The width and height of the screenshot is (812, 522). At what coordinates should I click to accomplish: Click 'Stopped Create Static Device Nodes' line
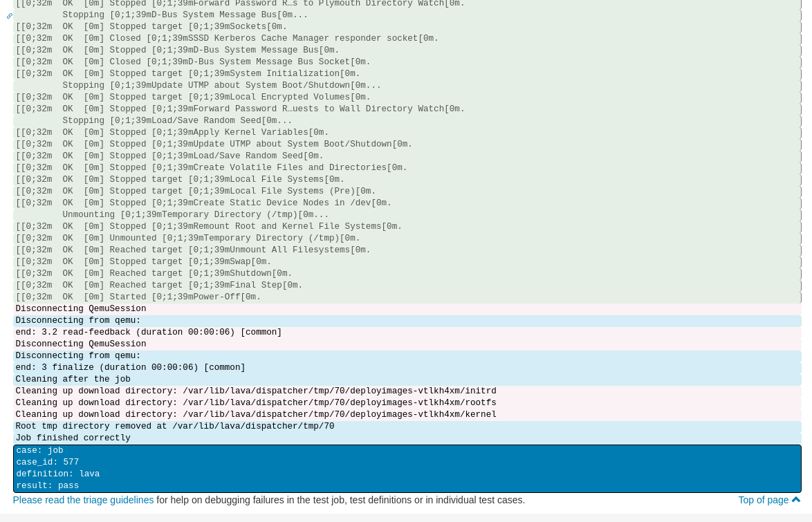(407, 203)
